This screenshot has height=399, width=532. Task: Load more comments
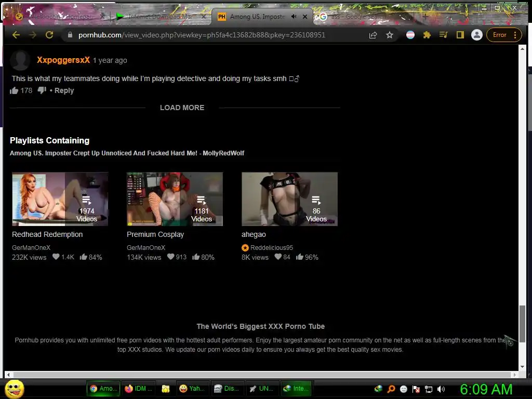tap(182, 108)
